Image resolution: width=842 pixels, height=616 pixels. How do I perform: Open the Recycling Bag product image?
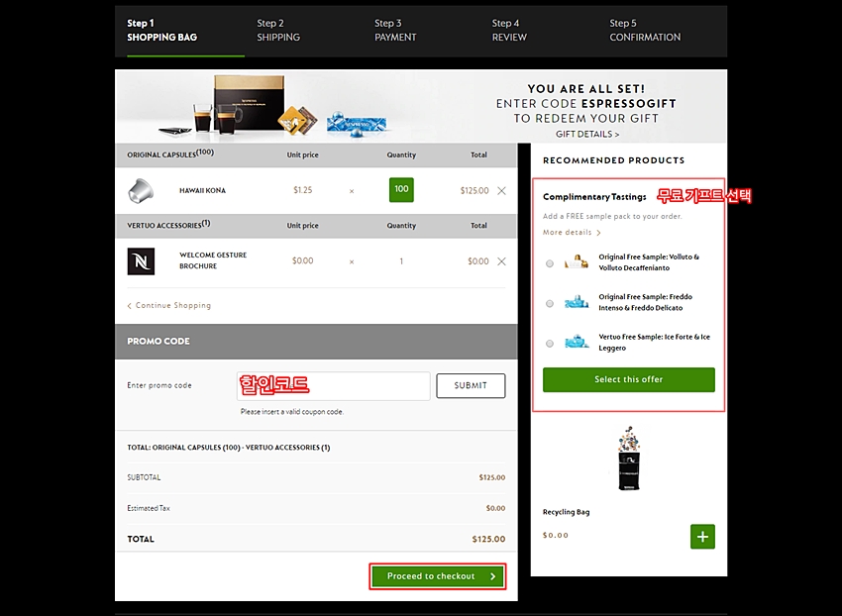628,459
